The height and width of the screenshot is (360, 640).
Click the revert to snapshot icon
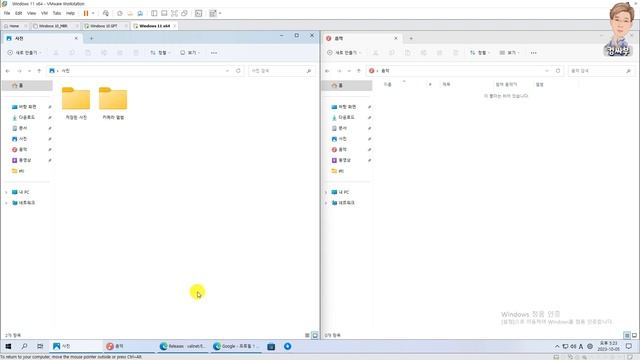[x=130, y=13]
